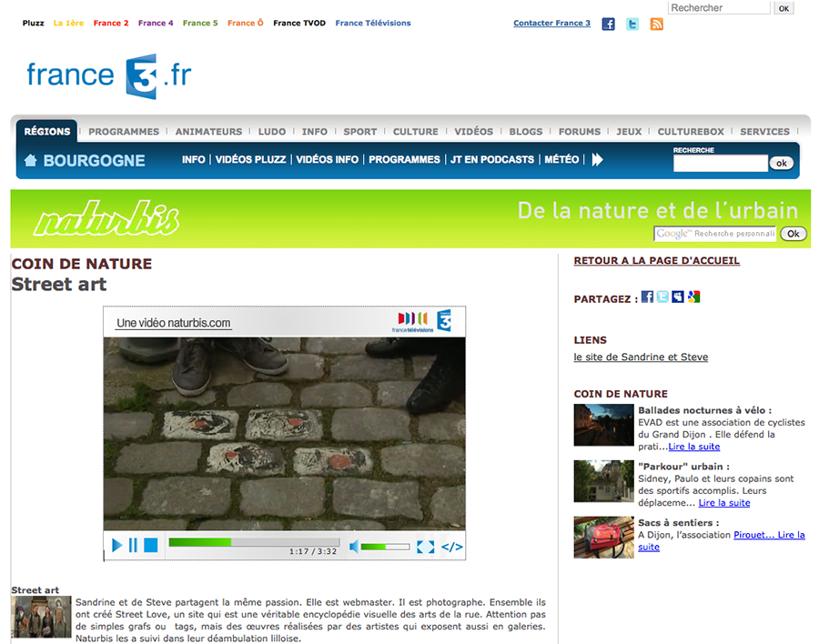Seek within the video progress bar
Screen dimensions: 819x644
pyautogui.click(x=255, y=542)
